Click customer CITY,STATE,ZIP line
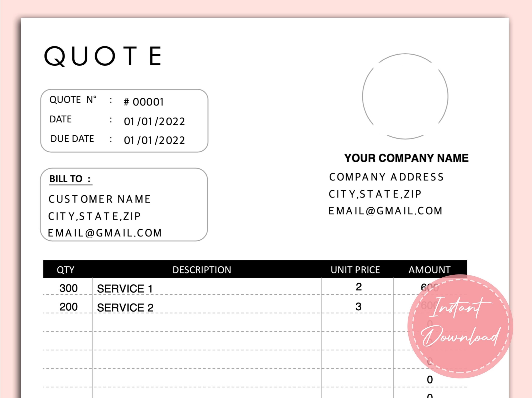Image resolution: width=532 pixels, height=398 pixels. tap(94, 216)
